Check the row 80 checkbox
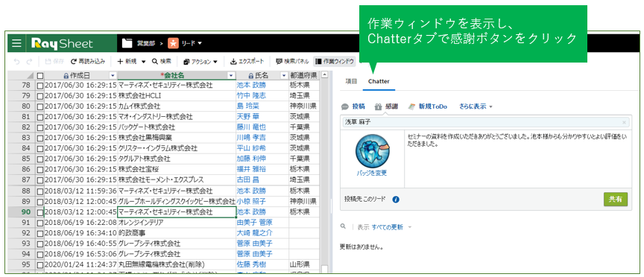This screenshot has width=644, height=277. click(40, 106)
